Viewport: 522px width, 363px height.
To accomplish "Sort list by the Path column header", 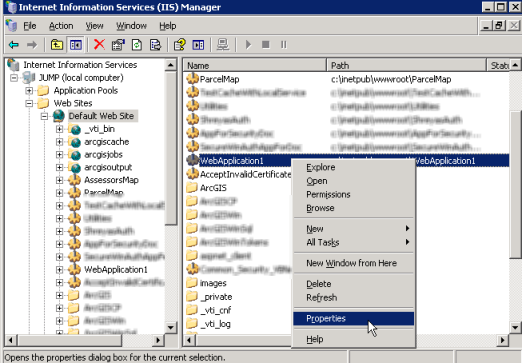I will (x=406, y=65).
